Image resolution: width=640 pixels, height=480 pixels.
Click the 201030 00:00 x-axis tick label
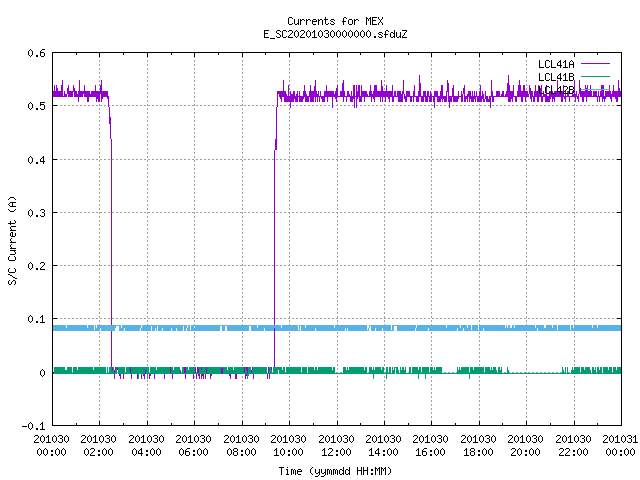click(x=51, y=446)
